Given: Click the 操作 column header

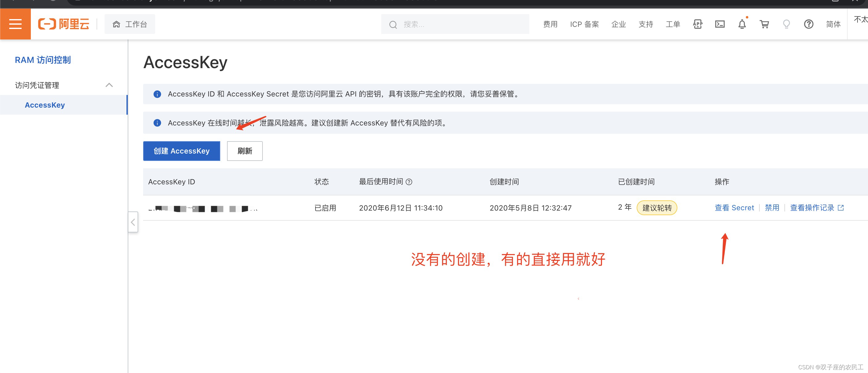Looking at the screenshot, I should [722, 182].
